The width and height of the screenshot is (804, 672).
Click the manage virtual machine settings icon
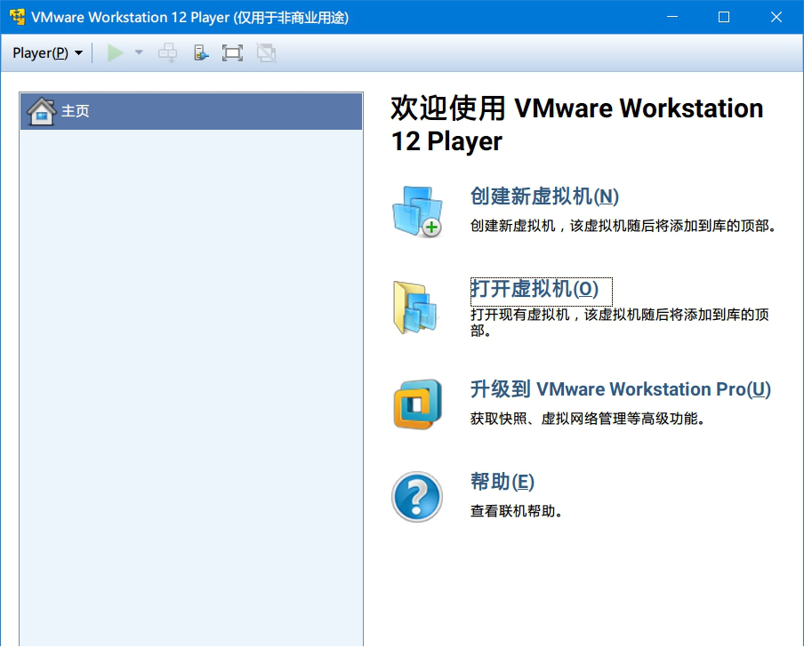point(201,52)
